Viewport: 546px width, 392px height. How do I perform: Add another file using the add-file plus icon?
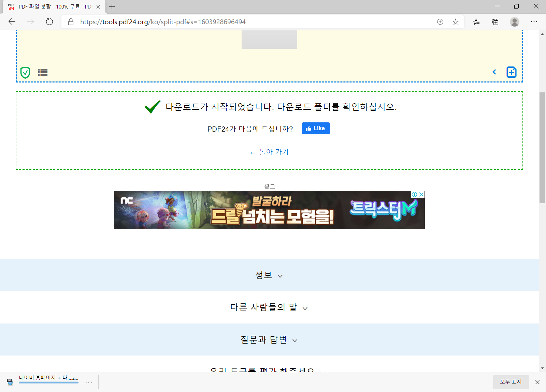511,72
